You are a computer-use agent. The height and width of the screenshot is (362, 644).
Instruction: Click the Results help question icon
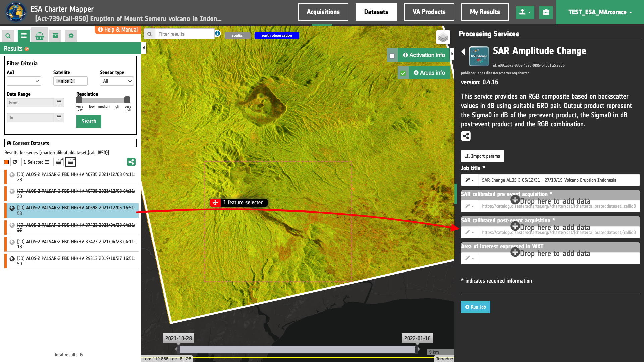[x=27, y=49]
